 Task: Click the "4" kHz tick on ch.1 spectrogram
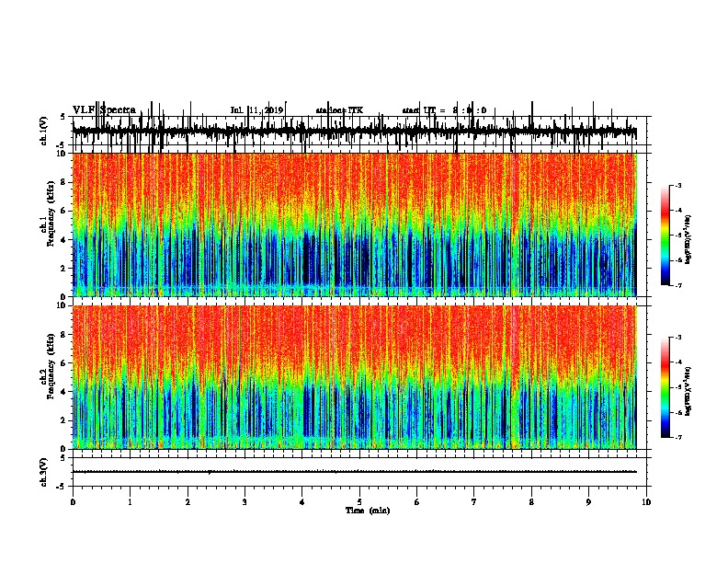64,240
